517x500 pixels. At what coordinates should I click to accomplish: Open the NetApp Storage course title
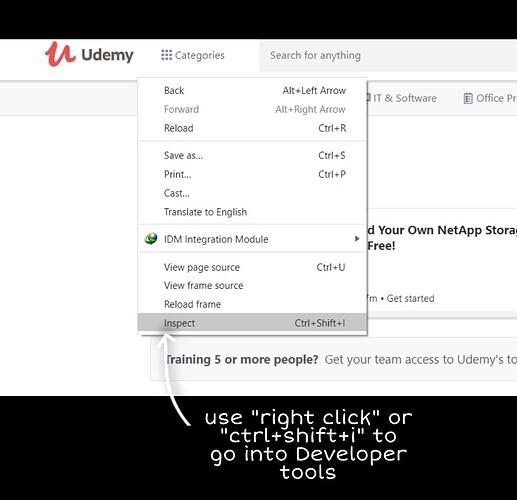click(x=442, y=238)
